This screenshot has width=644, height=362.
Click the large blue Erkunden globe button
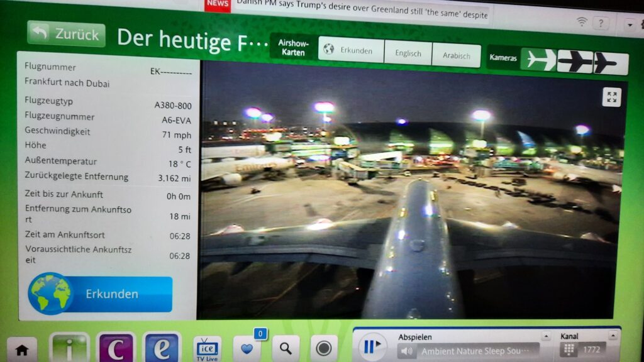[x=101, y=293]
